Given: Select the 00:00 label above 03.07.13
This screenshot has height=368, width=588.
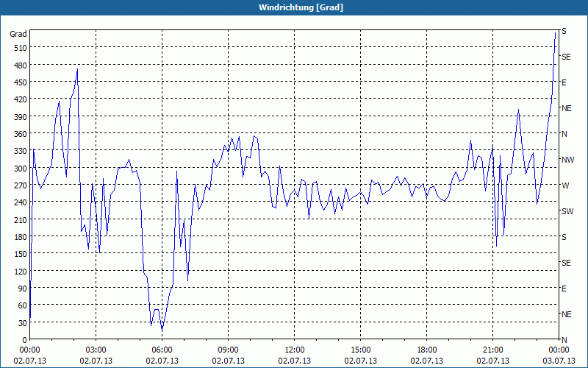Looking at the screenshot, I should 559,350.
